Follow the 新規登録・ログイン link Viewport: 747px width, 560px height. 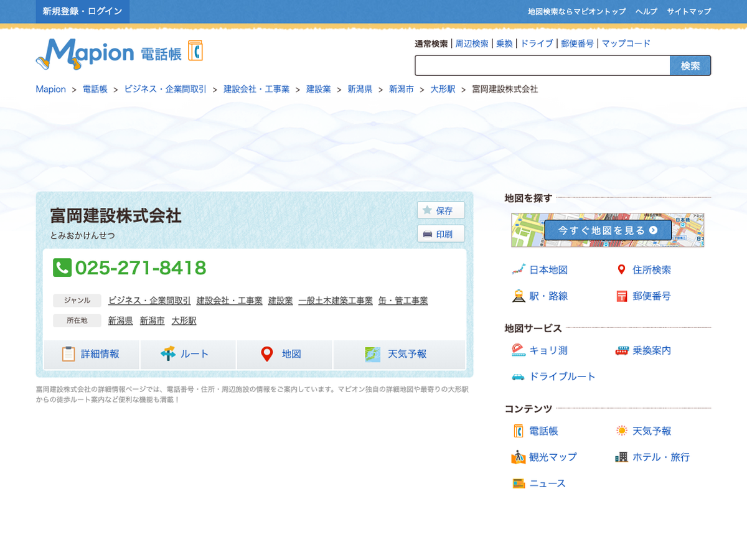(82, 12)
